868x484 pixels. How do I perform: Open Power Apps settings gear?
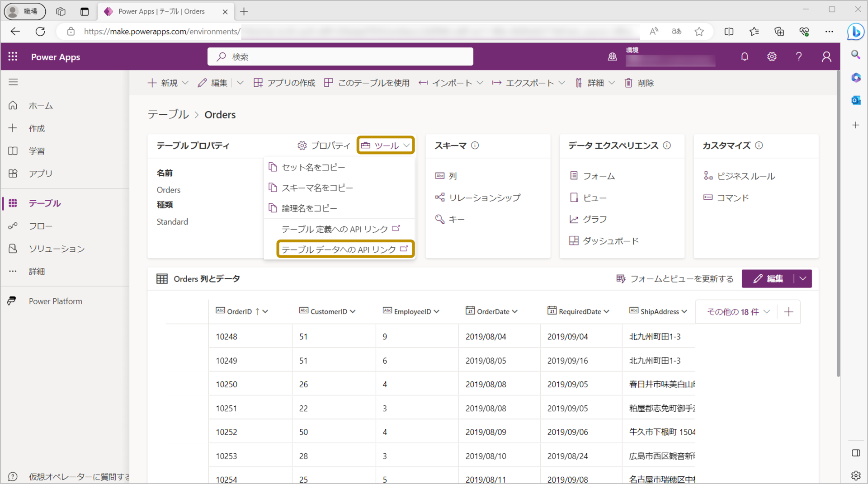[x=772, y=56]
